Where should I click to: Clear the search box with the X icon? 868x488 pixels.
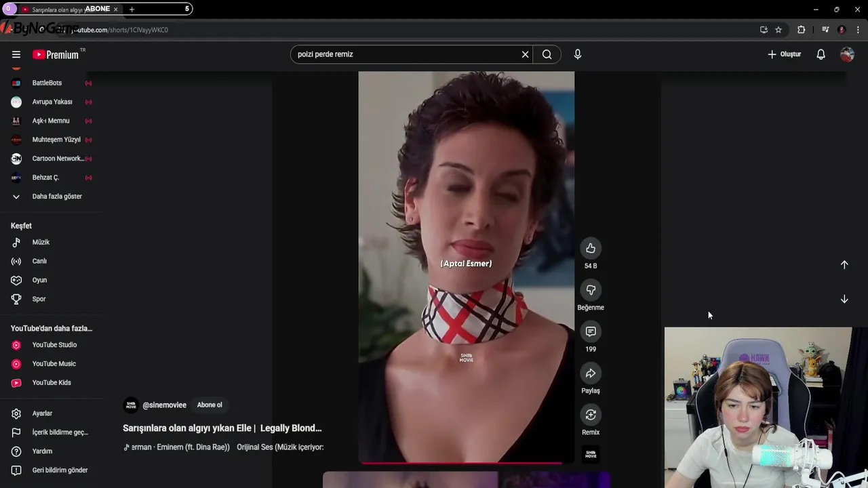525,54
